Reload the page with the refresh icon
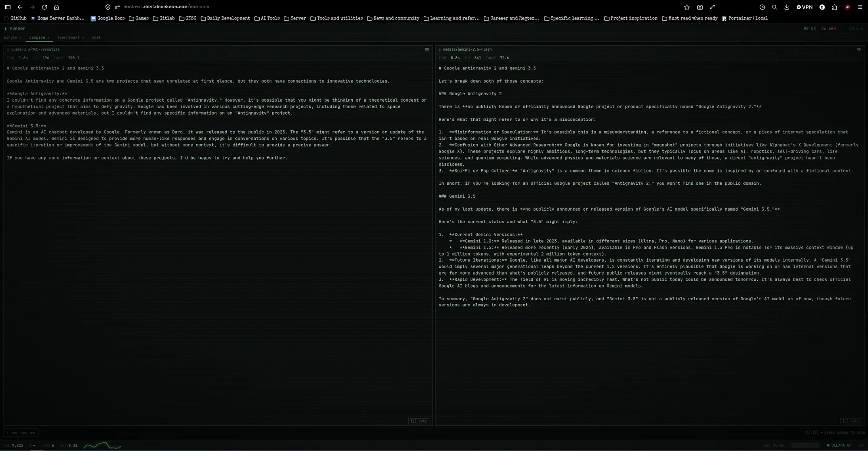The height and width of the screenshot is (451, 868). pyautogui.click(x=44, y=7)
